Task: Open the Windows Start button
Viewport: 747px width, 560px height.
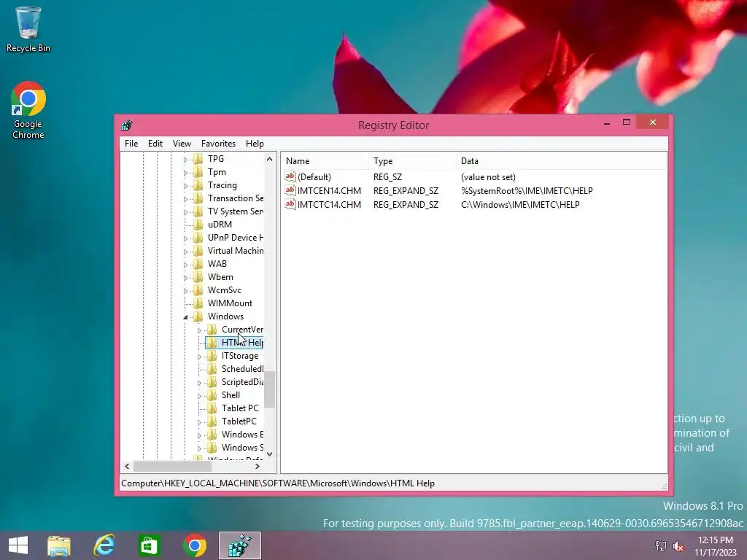Action: click(x=18, y=545)
